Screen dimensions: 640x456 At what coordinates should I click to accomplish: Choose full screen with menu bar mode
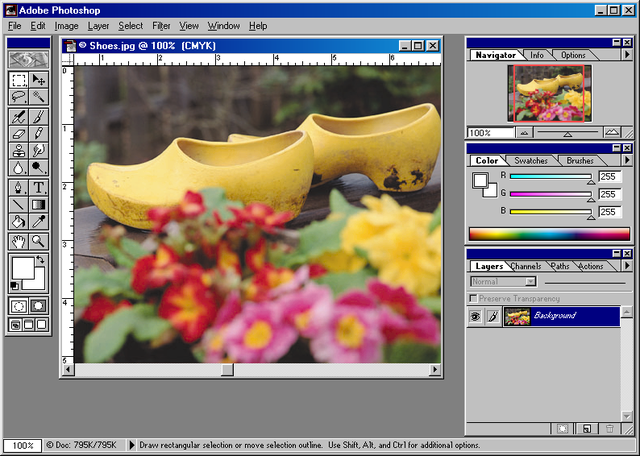(x=29, y=325)
